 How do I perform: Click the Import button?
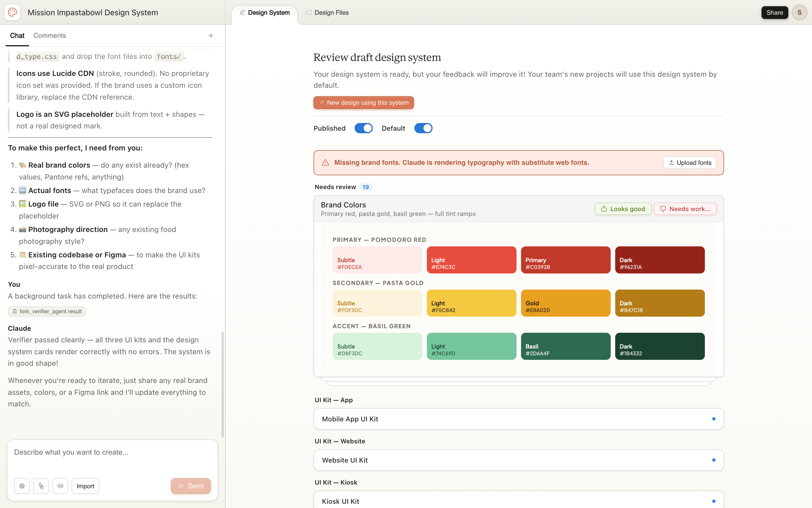(85, 486)
